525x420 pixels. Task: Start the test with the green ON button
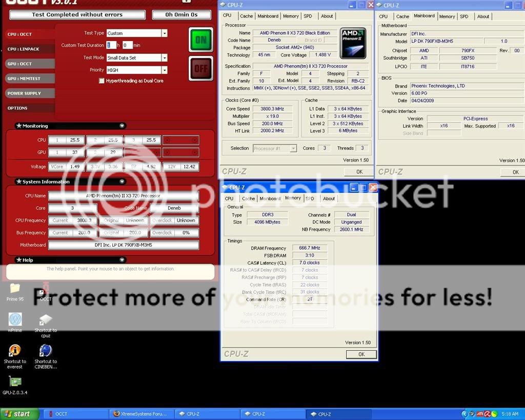coord(200,39)
